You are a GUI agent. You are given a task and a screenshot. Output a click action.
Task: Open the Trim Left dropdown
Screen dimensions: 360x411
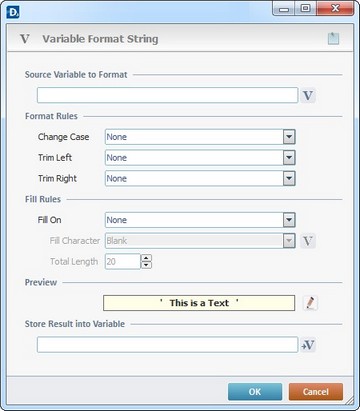(289, 158)
